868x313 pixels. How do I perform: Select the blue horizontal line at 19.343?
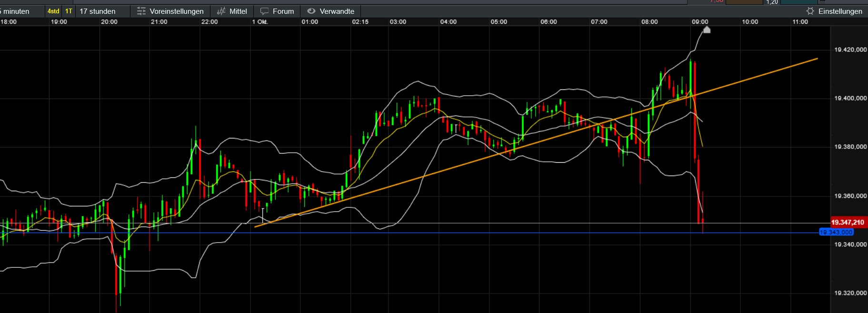(409, 233)
